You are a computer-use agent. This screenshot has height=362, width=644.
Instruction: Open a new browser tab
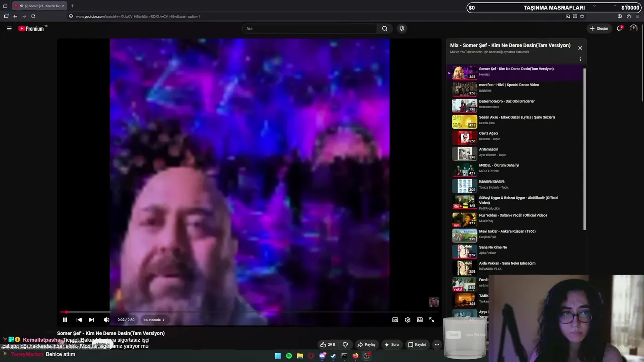(x=72, y=6)
